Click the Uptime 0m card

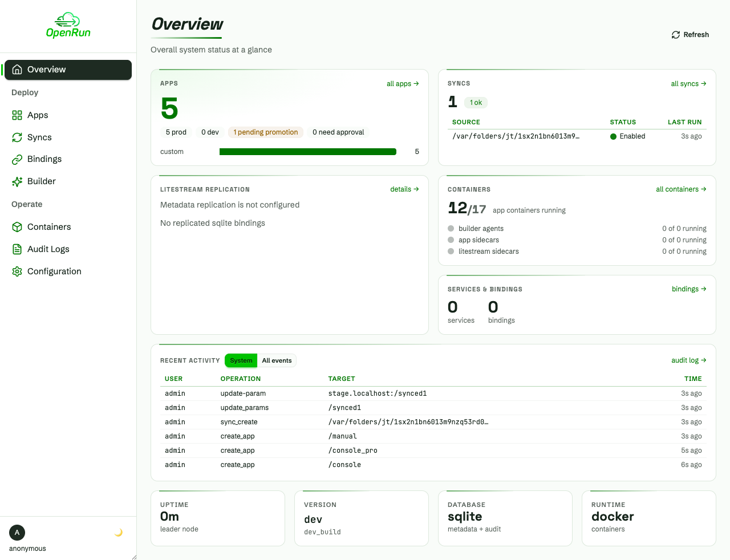(x=218, y=518)
